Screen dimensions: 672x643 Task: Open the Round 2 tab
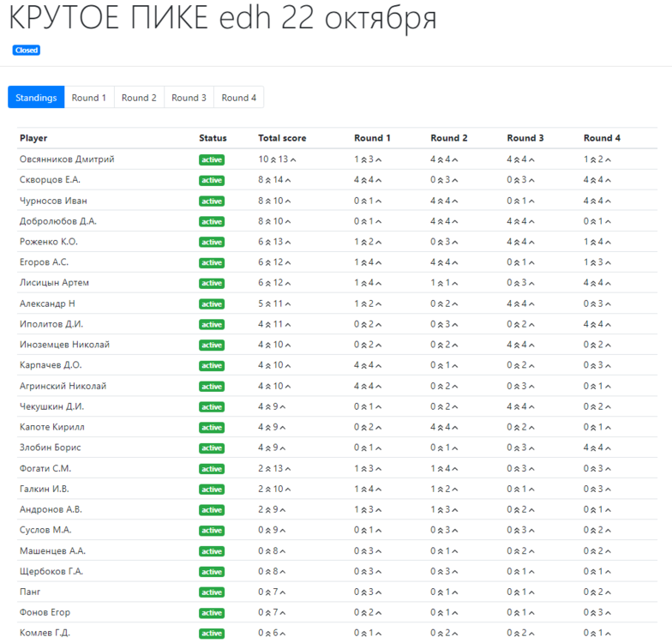(139, 98)
